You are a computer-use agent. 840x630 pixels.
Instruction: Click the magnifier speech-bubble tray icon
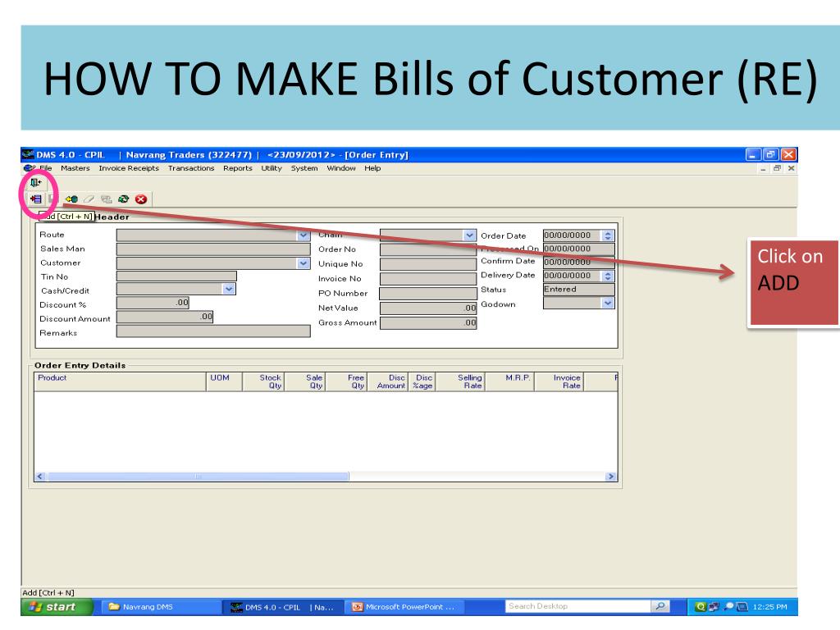pos(728,607)
